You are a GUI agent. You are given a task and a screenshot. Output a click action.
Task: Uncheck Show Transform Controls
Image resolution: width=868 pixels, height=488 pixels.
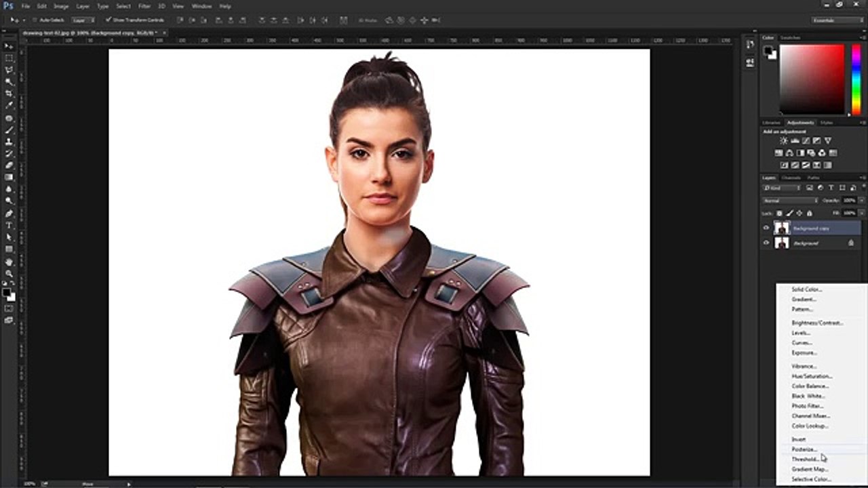point(108,20)
